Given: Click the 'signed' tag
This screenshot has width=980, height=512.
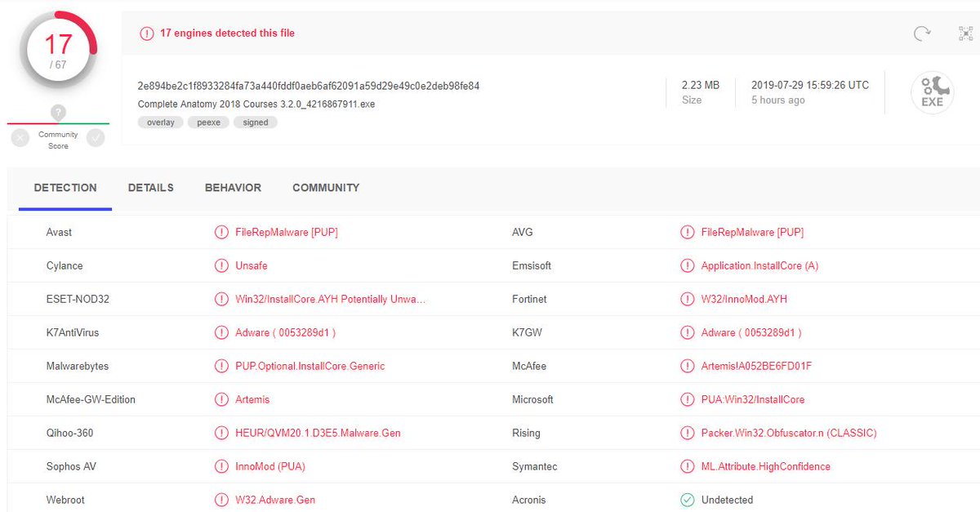Looking at the screenshot, I should [x=256, y=122].
